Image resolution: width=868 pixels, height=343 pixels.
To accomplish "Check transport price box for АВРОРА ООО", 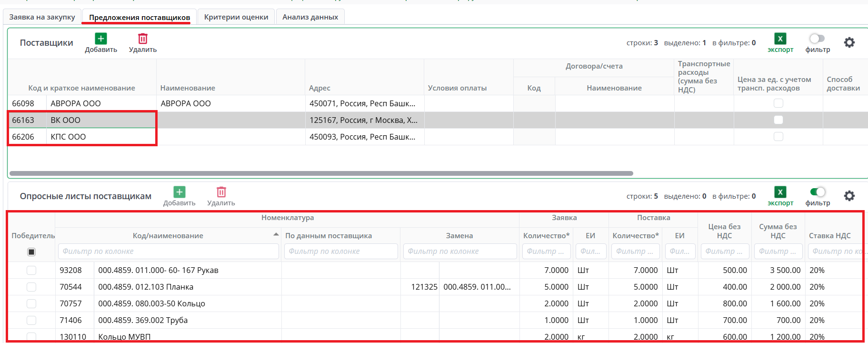I will tap(778, 103).
